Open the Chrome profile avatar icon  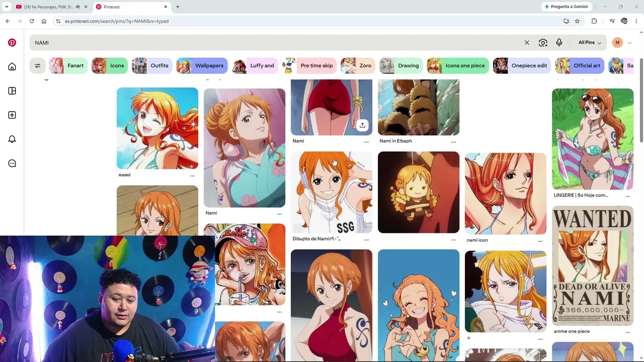pos(624,21)
